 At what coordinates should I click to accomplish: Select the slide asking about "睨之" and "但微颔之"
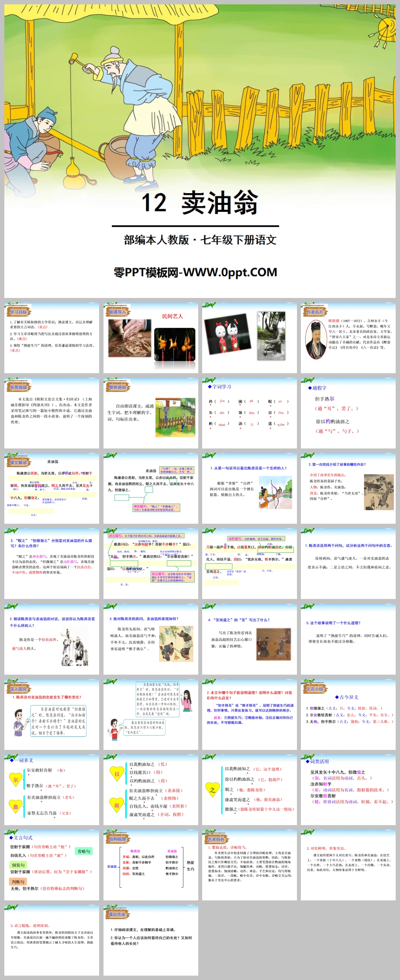52,563
